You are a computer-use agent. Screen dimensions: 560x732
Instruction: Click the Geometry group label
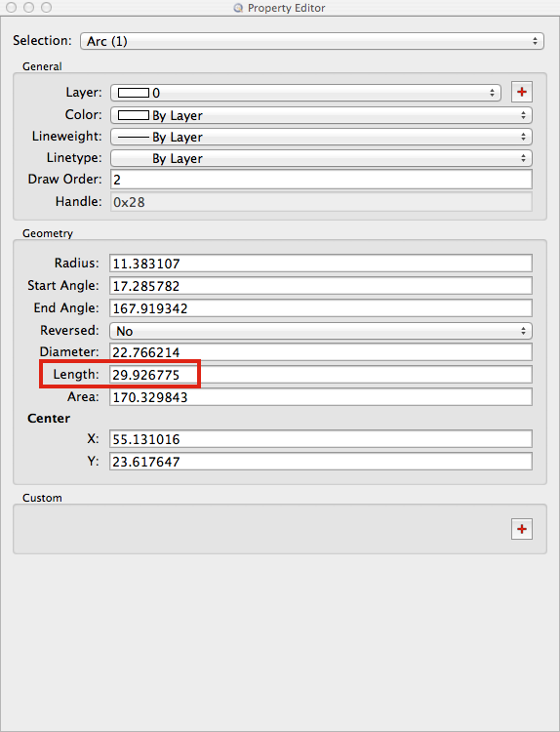(x=48, y=233)
